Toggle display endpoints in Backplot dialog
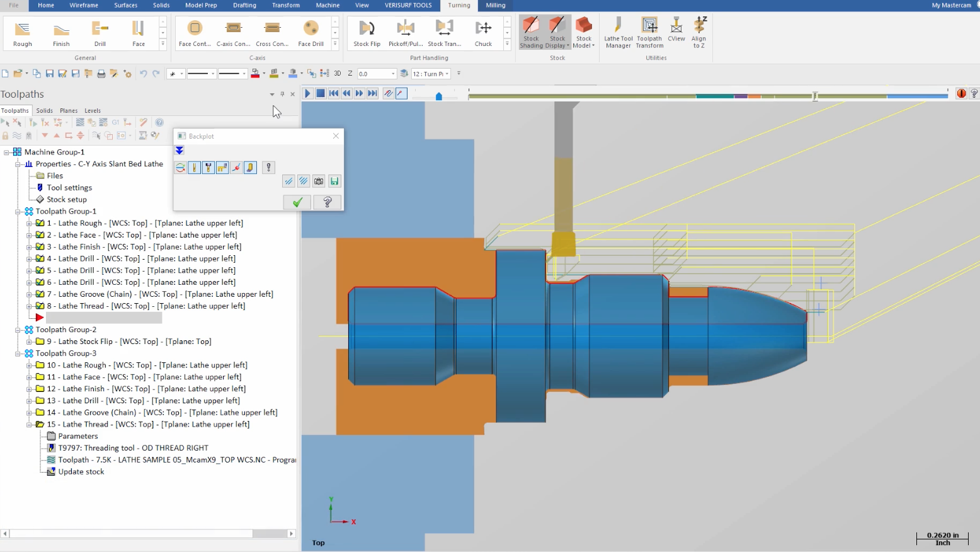980x552 pixels. [x=236, y=168]
